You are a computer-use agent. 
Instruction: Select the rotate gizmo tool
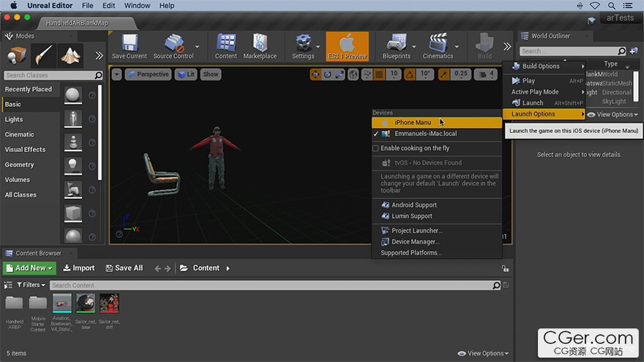point(327,75)
